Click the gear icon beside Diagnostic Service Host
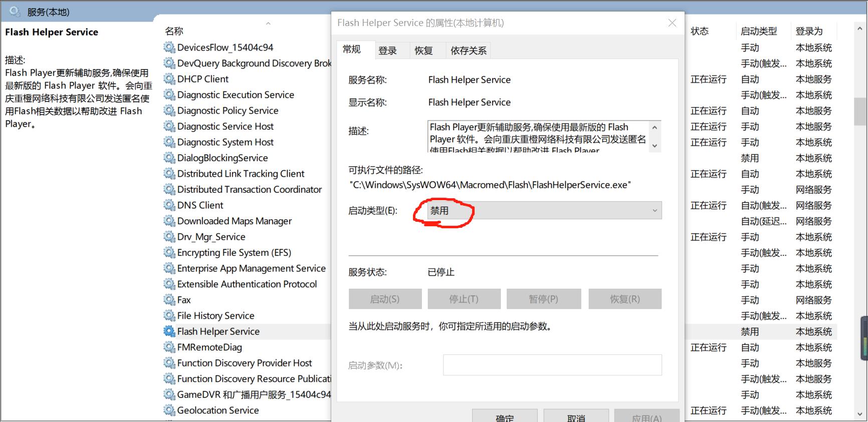The width and height of the screenshot is (868, 422). pyautogui.click(x=169, y=126)
